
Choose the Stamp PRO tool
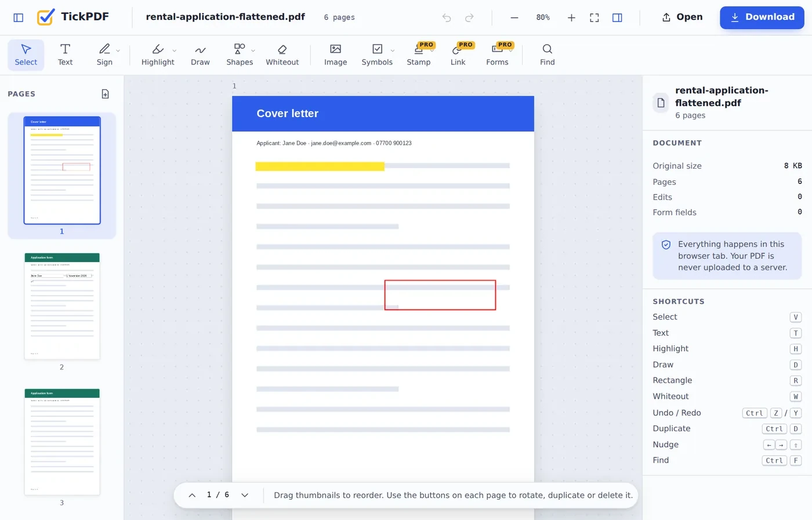click(x=419, y=54)
